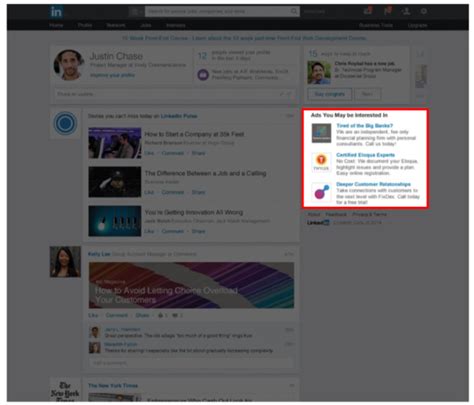Open the Getting Innovation All Wrong headline
474x405 pixels.
[194, 212]
